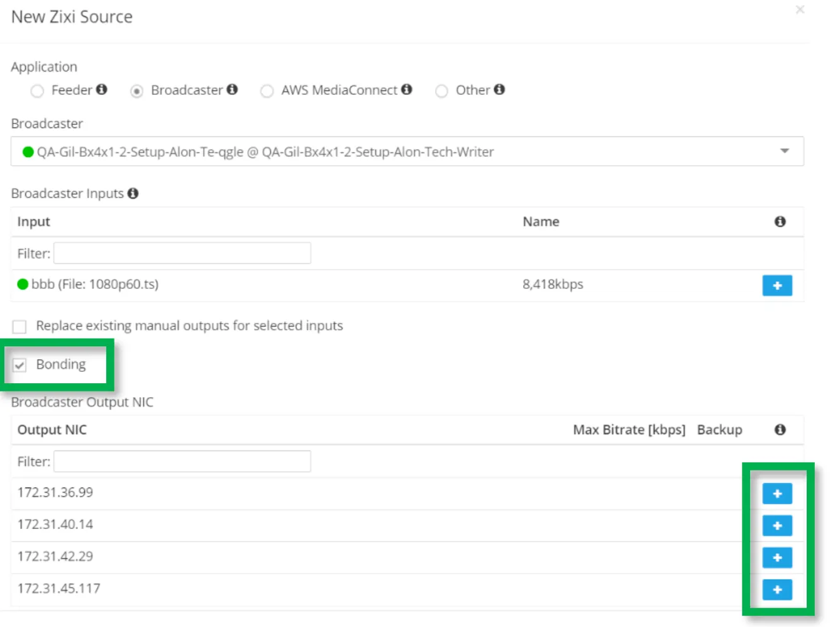Select the AWS MediaConnect radio button
The height and width of the screenshot is (627, 840).
click(267, 91)
